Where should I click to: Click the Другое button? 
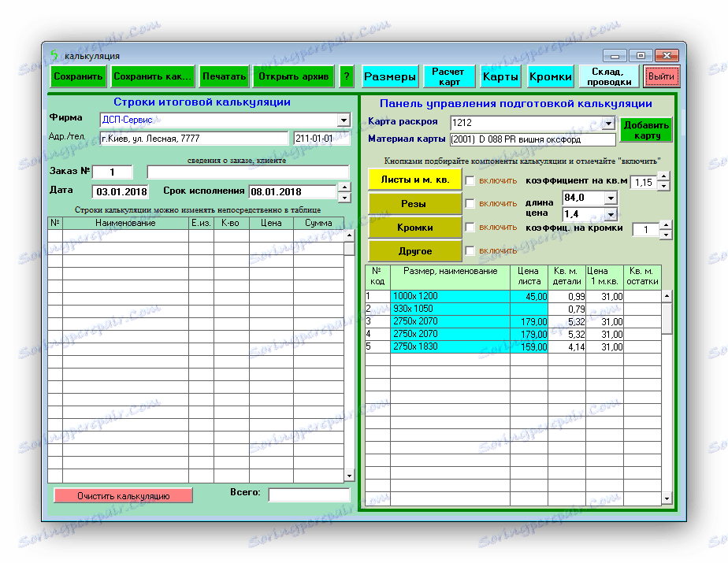[414, 251]
